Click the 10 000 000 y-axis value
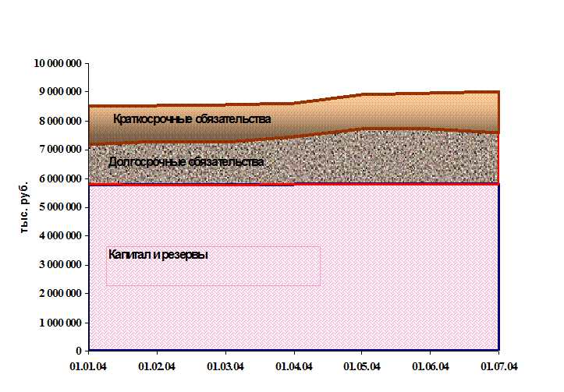This screenshot has height=392, width=564. tap(58, 63)
